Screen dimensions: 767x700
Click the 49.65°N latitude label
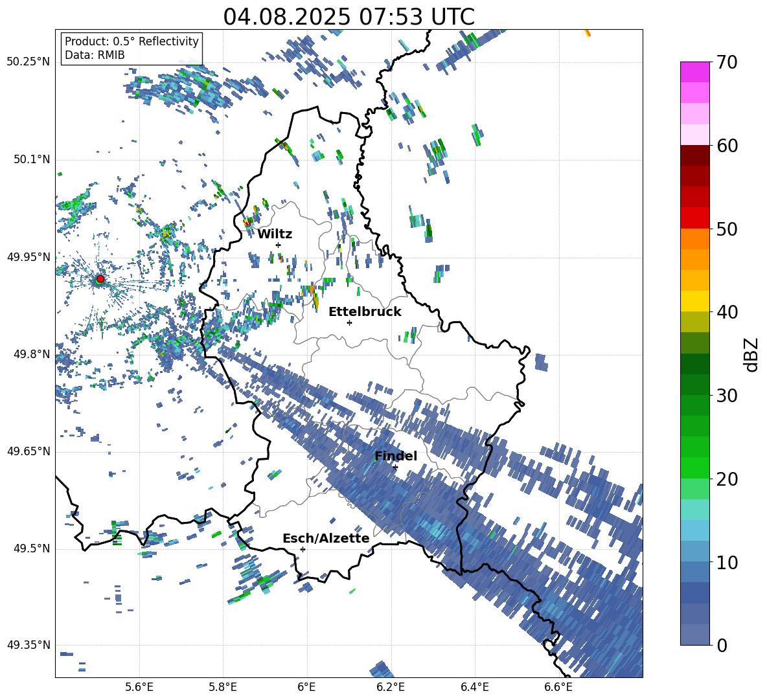29,451
